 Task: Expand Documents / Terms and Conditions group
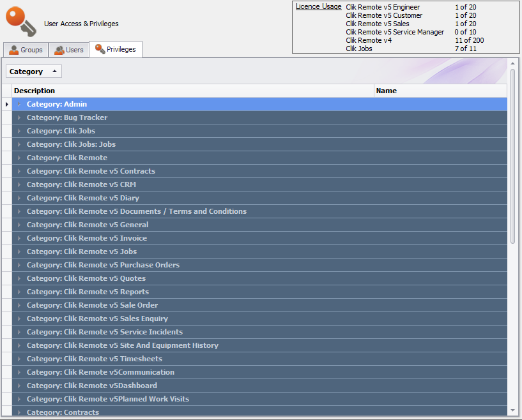19,211
